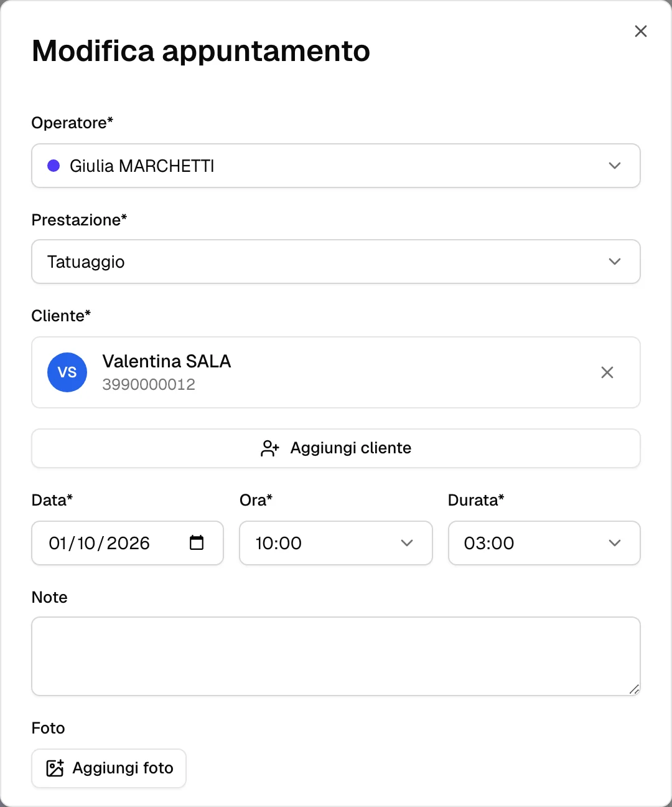Viewport: 672px width, 807px height.
Task: Click the VS client avatar
Action: click(x=67, y=372)
